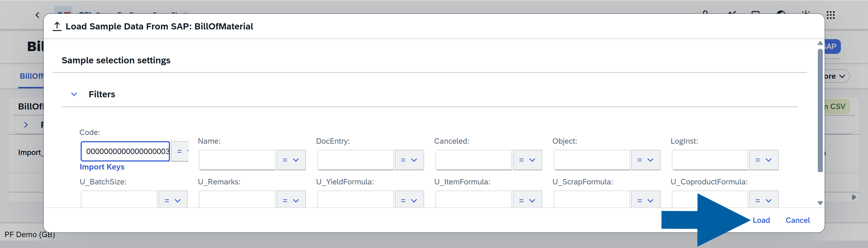The image size is (868, 248).
Task: Click the dialog vertical scrollbar thumb
Action: [820, 110]
